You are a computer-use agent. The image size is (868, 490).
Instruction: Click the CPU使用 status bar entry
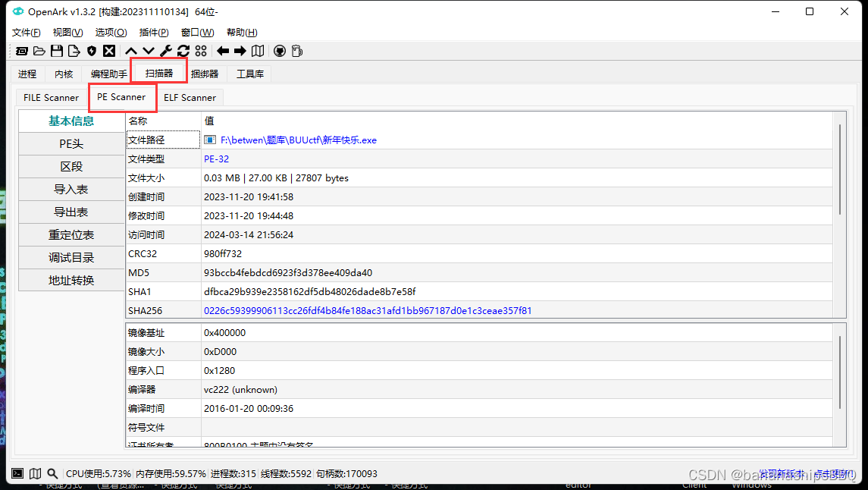(x=98, y=473)
